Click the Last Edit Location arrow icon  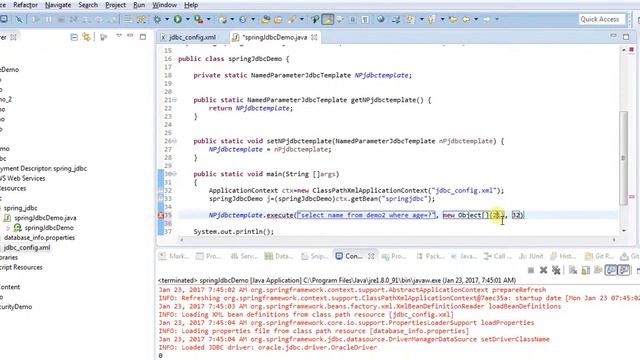[453, 19]
